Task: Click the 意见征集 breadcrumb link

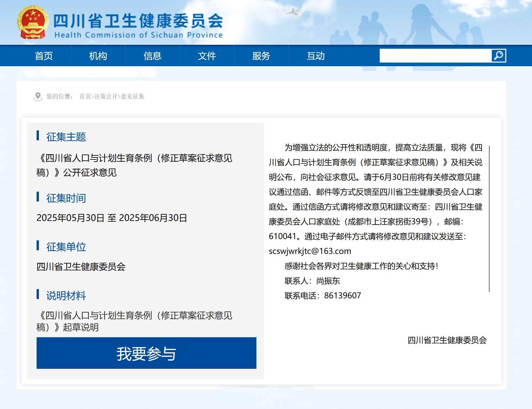Action: (133, 96)
